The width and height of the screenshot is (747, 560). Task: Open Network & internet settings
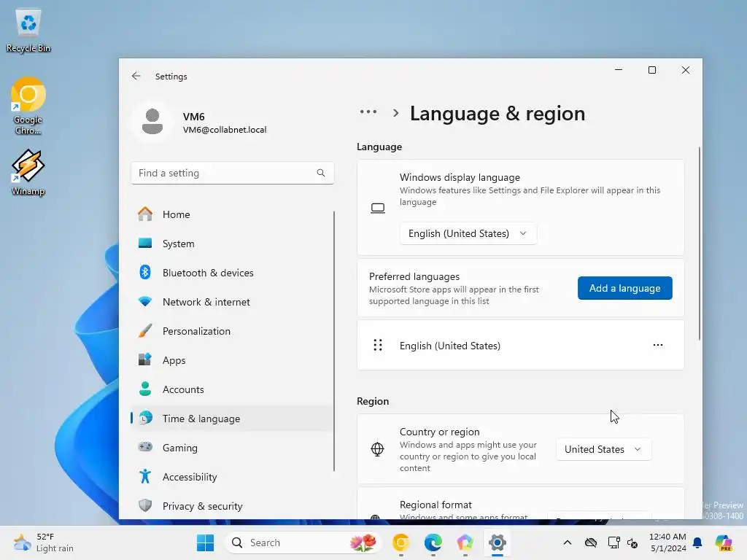(x=232, y=302)
